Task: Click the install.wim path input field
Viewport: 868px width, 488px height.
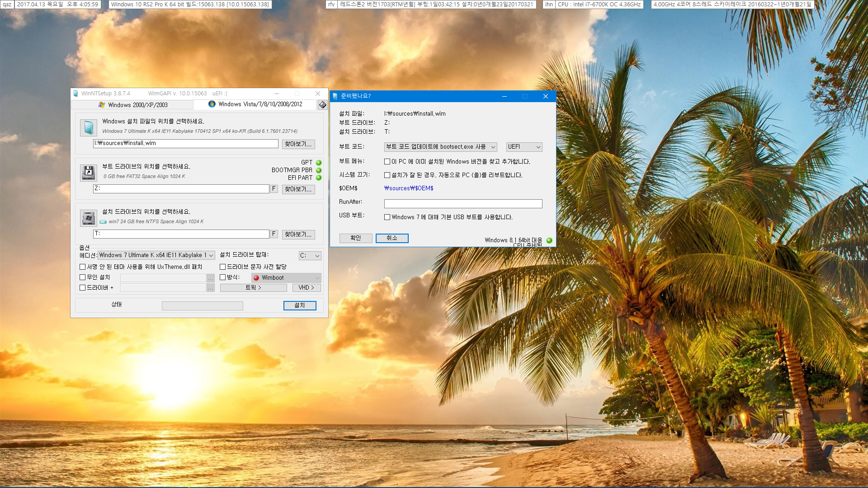Action: coord(185,144)
